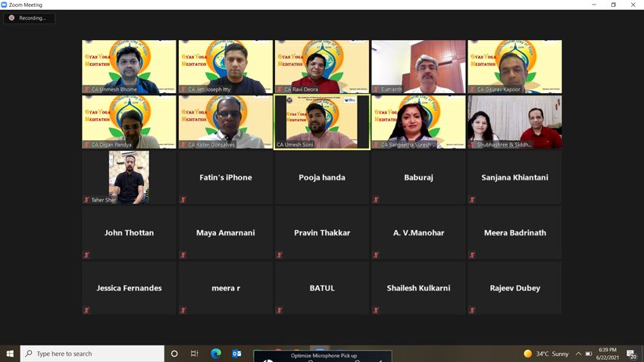644x362 pixels.
Task: Launch Cortana from the taskbar circle icon
Action: click(174, 354)
